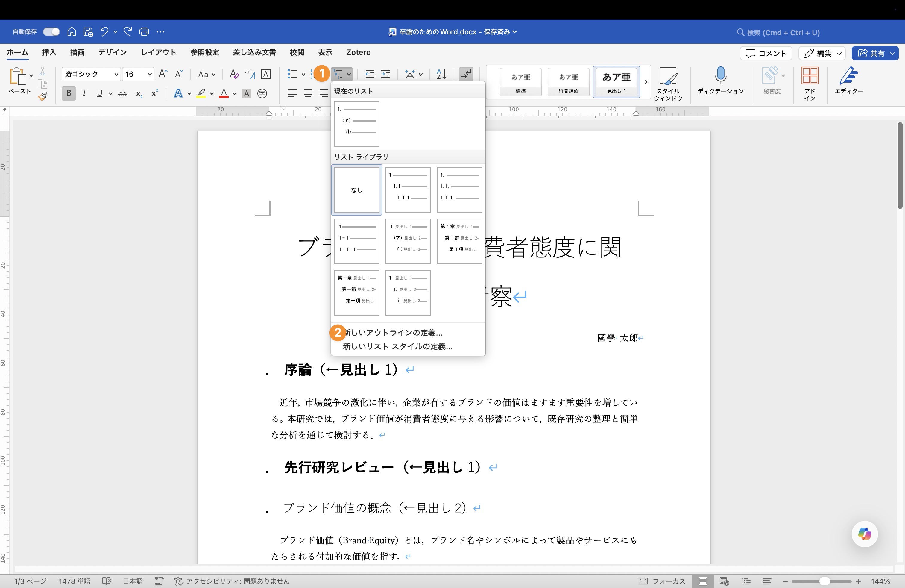
Task: Switch to the Zotero ribbon tab
Action: pyautogui.click(x=358, y=52)
